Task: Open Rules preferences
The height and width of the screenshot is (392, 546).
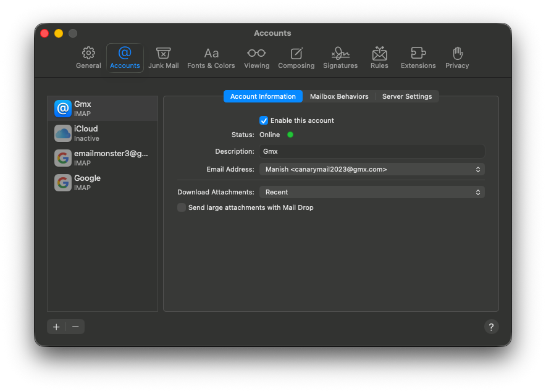Action: click(x=379, y=57)
